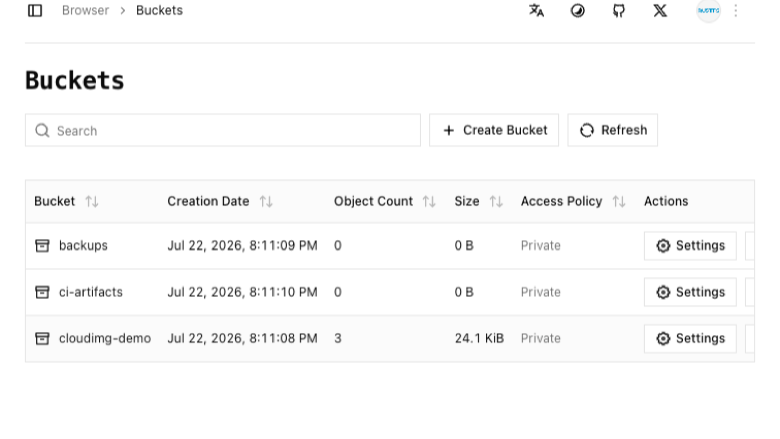Sort by Bucket name arrows
Image resolution: width=780 pixels, height=439 pixels.
pos(92,201)
